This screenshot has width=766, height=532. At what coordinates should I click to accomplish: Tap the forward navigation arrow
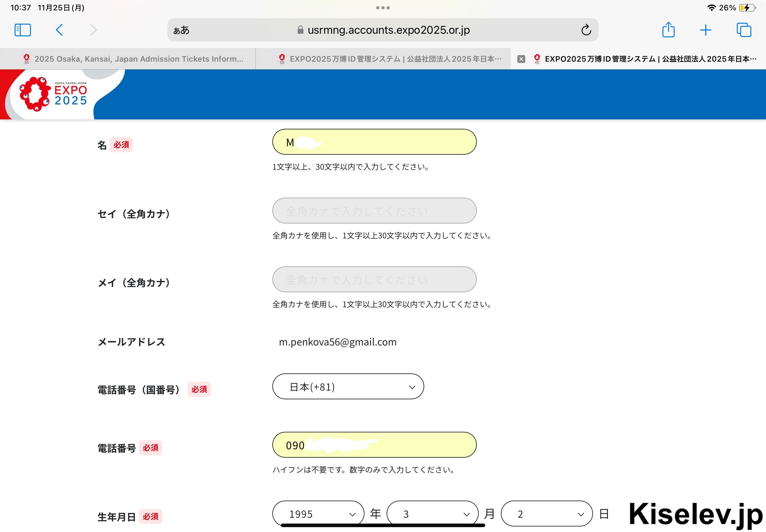(93, 30)
